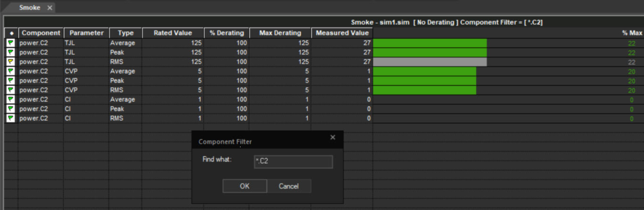
Task: Sort by the Measured Value column header
Action: click(342, 33)
